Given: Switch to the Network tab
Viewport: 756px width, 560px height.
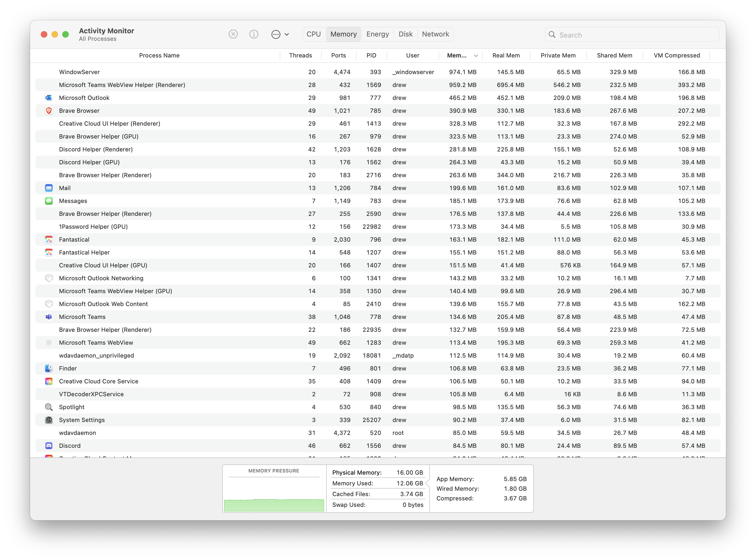Looking at the screenshot, I should 435,34.
